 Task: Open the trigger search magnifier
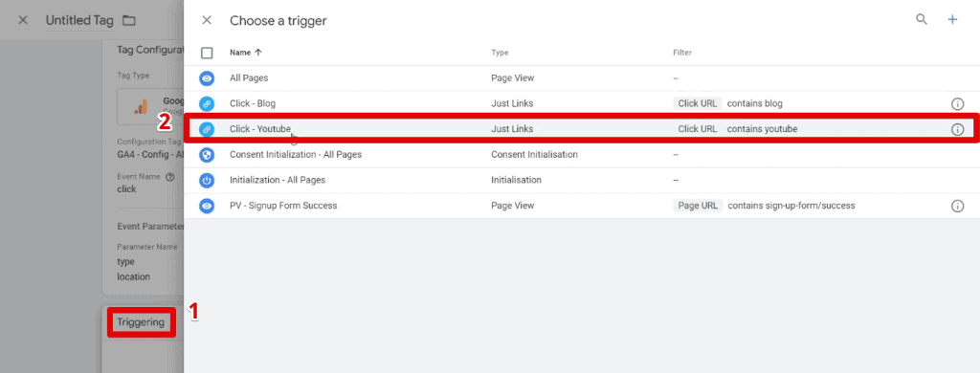coord(922,19)
